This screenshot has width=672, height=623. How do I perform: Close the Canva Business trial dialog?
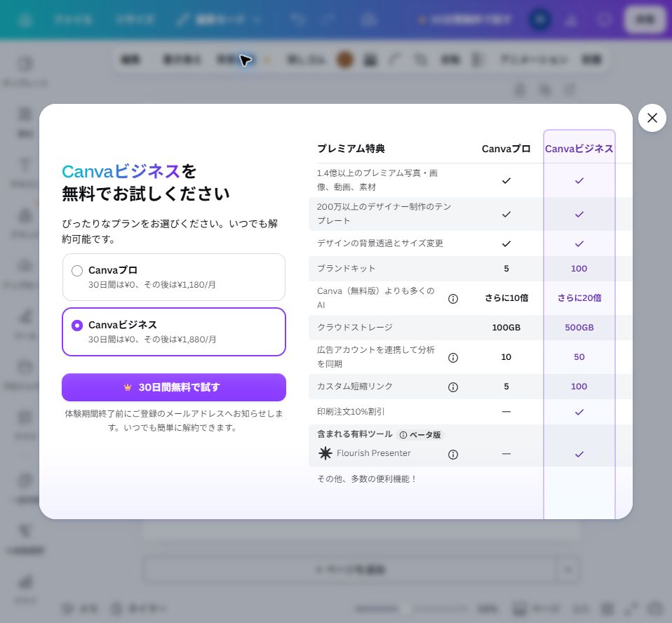652,118
